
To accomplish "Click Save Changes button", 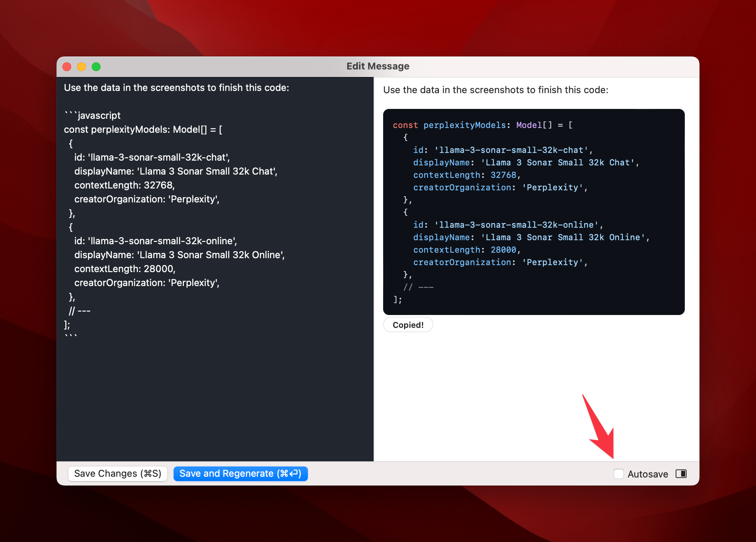I will point(117,473).
